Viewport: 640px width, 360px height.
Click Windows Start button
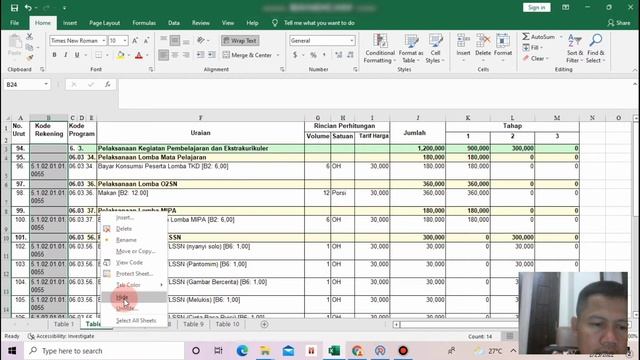click(12, 351)
